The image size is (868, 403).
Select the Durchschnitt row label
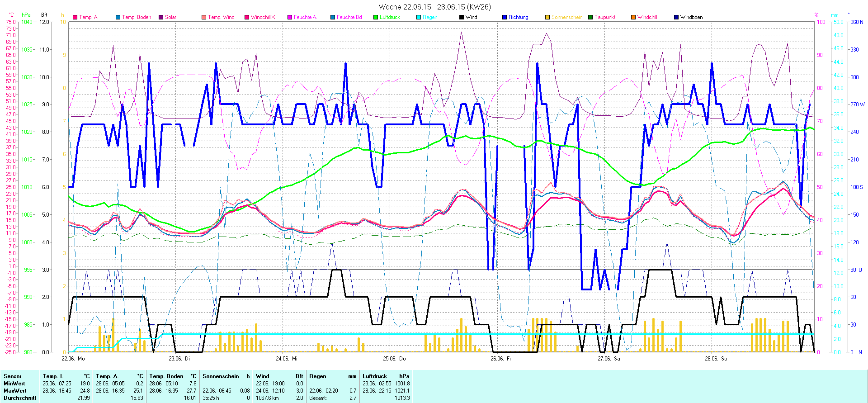[20, 398]
